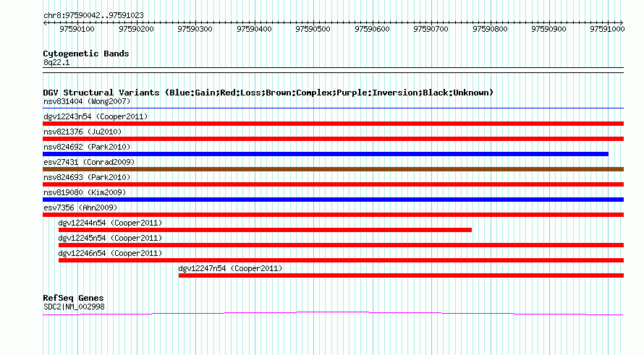Click the red bar for nsv821376
The width and height of the screenshot is (644, 355).
[333, 139]
